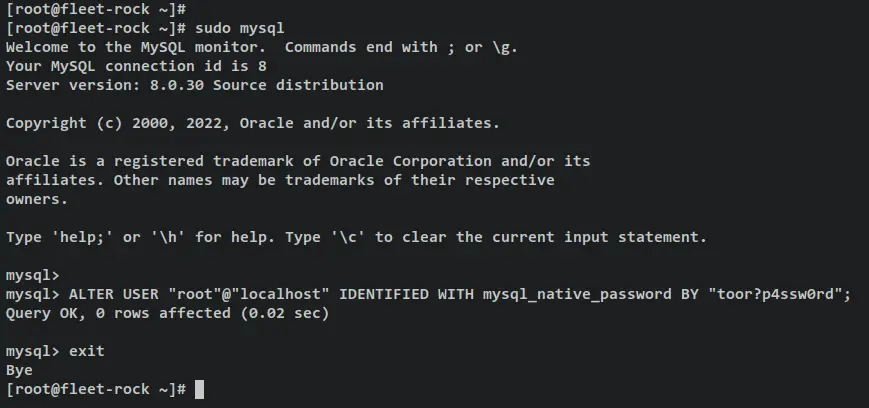Click the 'IDENTIFIED WITH' keywords in query

(406, 294)
